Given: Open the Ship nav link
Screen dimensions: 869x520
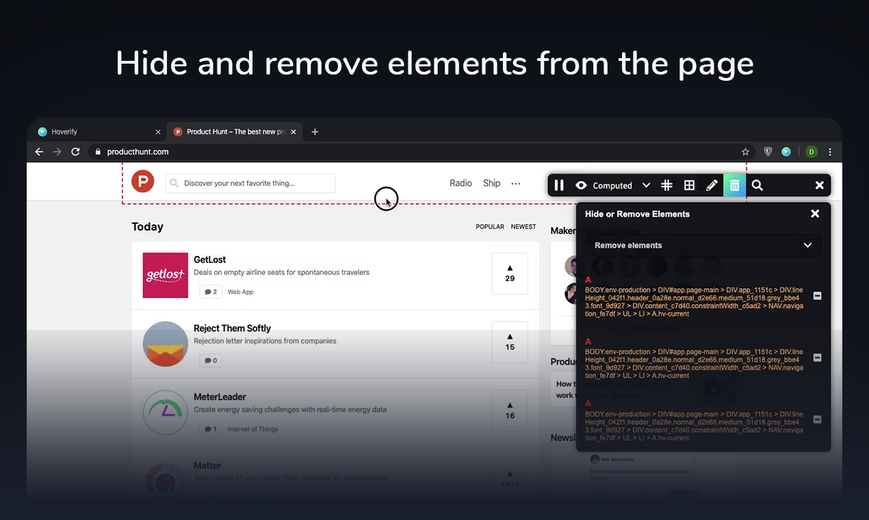Looking at the screenshot, I should [x=492, y=183].
